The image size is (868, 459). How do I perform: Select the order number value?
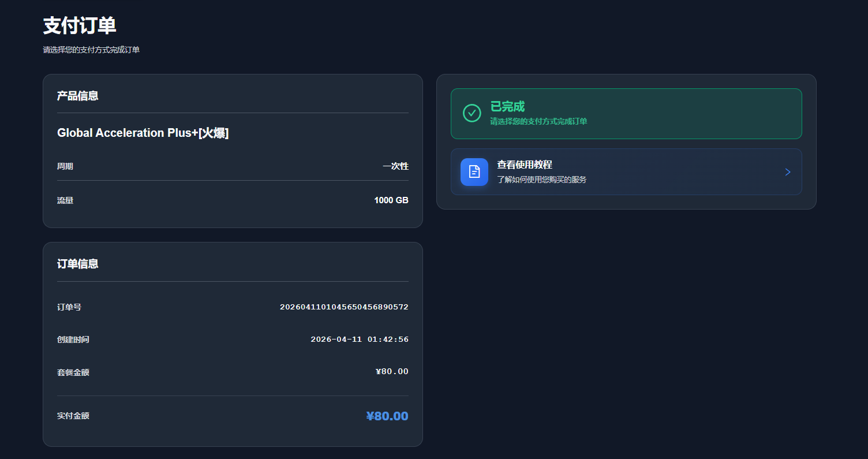(x=344, y=307)
